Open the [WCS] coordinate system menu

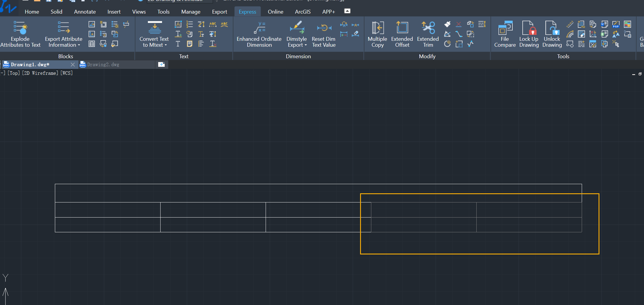pyautogui.click(x=66, y=73)
